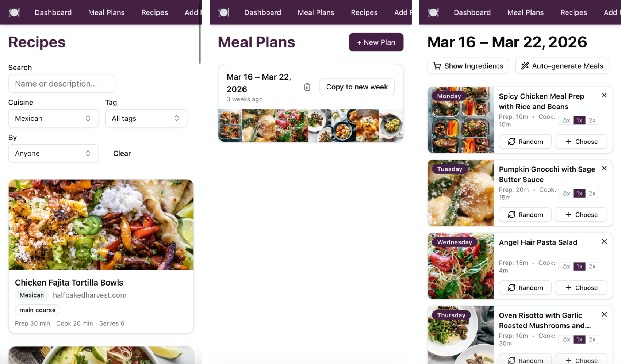The height and width of the screenshot is (364, 621).
Task: Toggle the 1x serving size for Oven Risotto
Action: tap(579, 339)
